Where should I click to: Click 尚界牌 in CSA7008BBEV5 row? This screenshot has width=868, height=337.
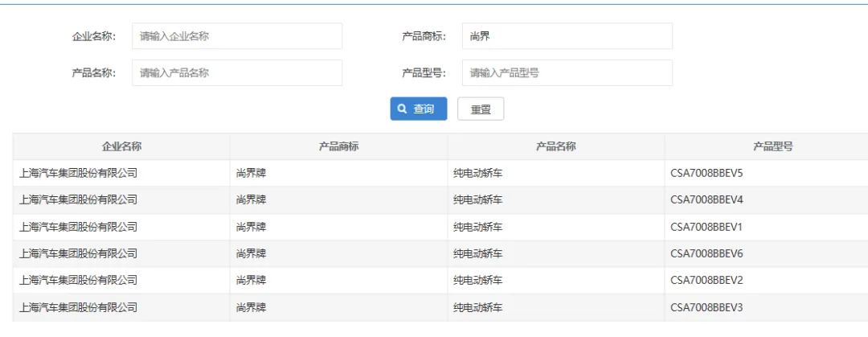(x=251, y=174)
